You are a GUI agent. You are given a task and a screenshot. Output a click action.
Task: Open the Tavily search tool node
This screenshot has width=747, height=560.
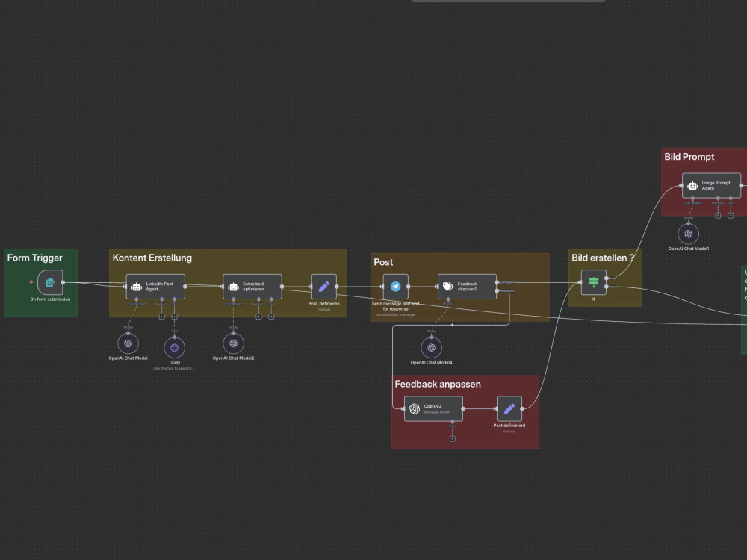click(x=174, y=348)
